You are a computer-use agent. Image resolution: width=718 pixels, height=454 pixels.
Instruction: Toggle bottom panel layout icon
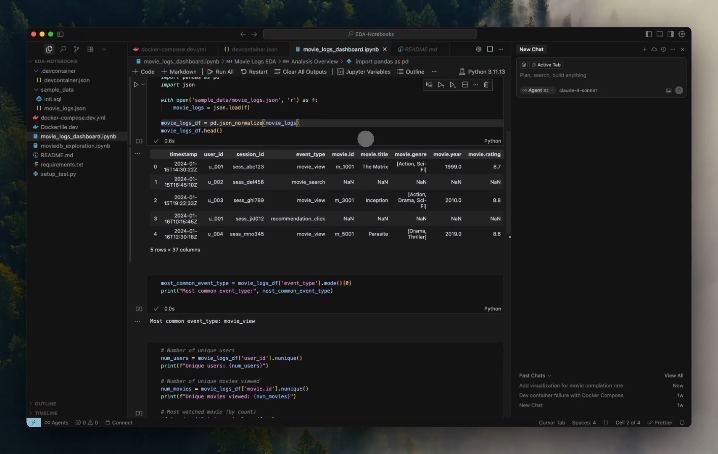click(659, 34)
